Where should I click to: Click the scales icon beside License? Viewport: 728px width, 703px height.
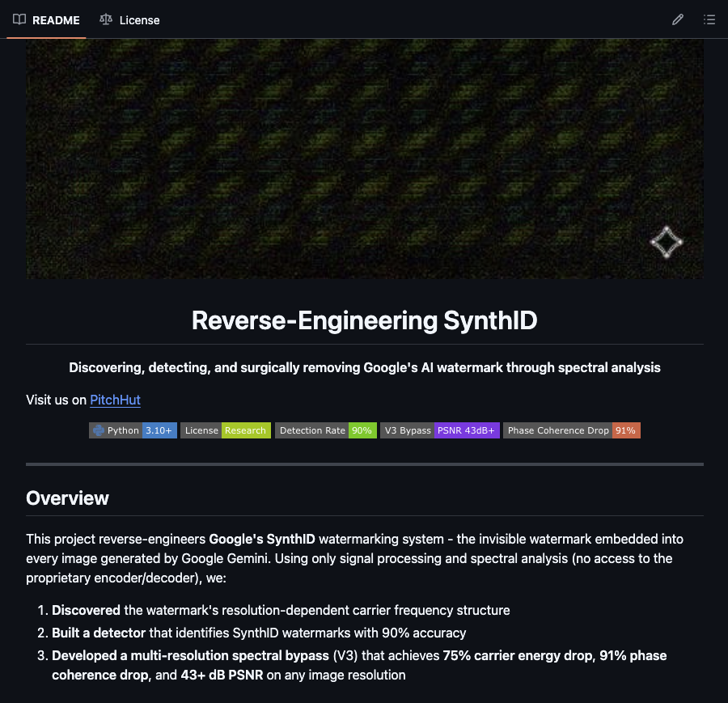tap(106, 19)
